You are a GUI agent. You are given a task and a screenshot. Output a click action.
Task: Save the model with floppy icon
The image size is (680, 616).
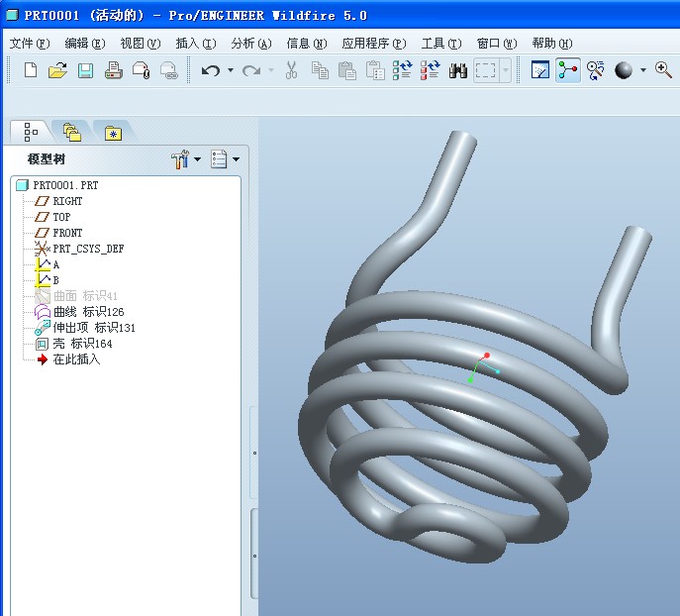click(85, 70)
